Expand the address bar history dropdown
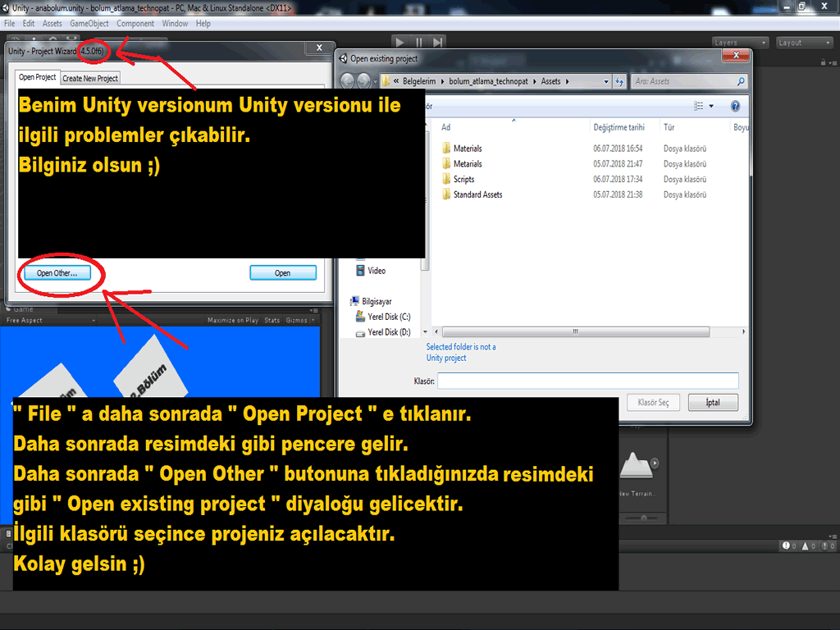Screen dimensions: 840x630 [x=606, y=81]
